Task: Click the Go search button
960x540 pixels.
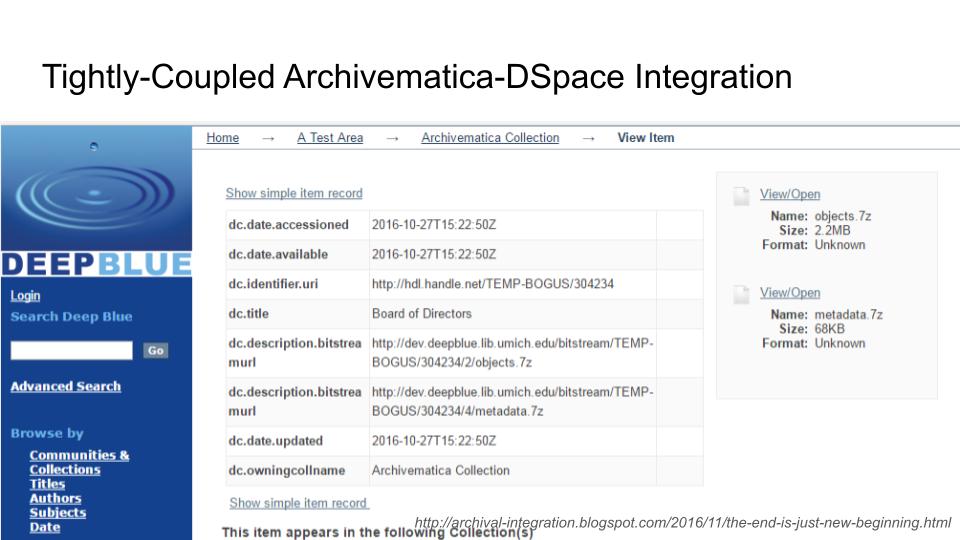Action: tap(156, 350)
